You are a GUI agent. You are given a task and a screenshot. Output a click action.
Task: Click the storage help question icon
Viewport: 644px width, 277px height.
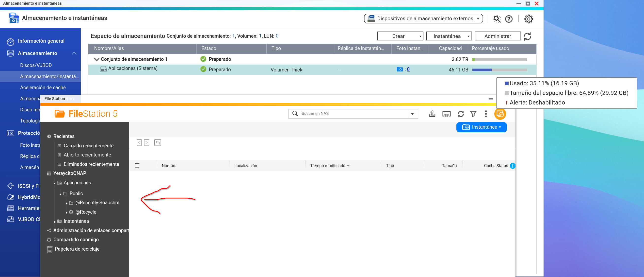coord(509,19)
